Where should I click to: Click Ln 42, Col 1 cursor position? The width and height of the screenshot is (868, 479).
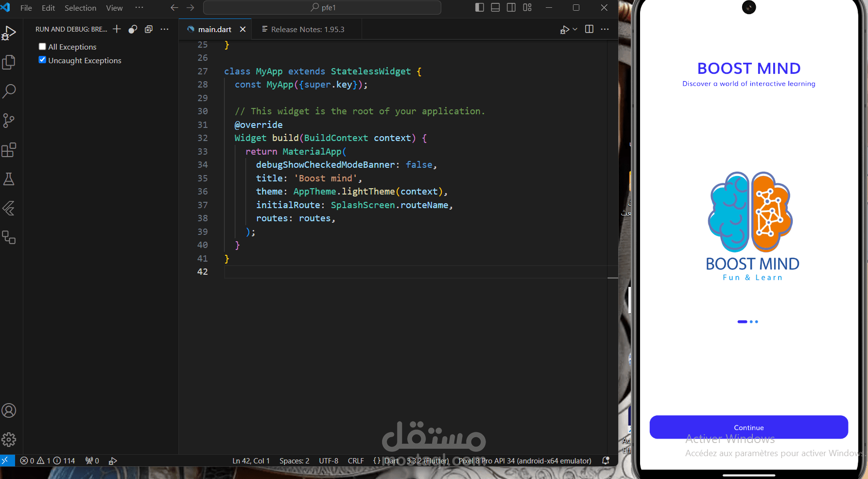(x=251, y=461)
